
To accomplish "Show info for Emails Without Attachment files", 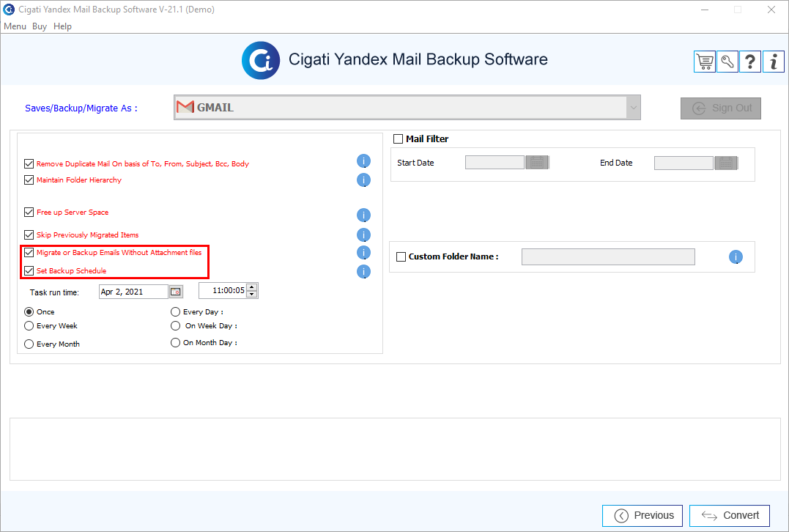I will coord(364,252).
